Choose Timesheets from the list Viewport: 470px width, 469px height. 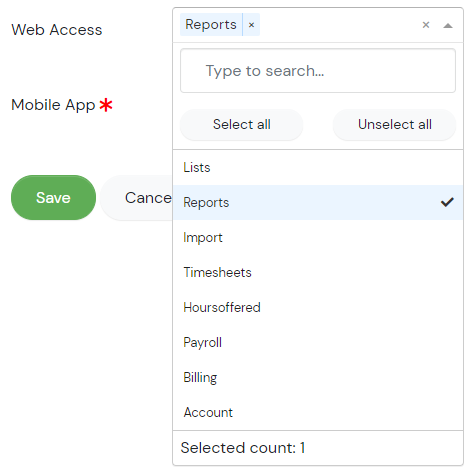[318, 272]
